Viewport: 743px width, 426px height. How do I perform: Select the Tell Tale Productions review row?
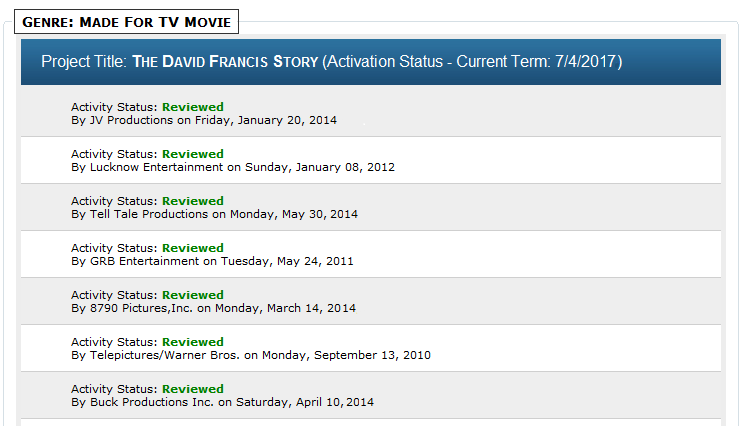pyautogui.click(x=371, y=207)
